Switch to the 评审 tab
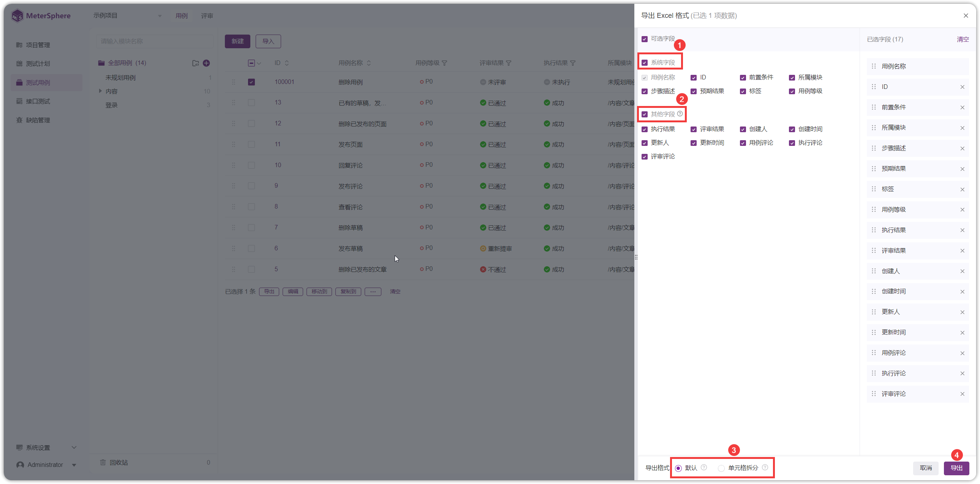The height and width of the screenshot is (484, 980). coord(207,16)
